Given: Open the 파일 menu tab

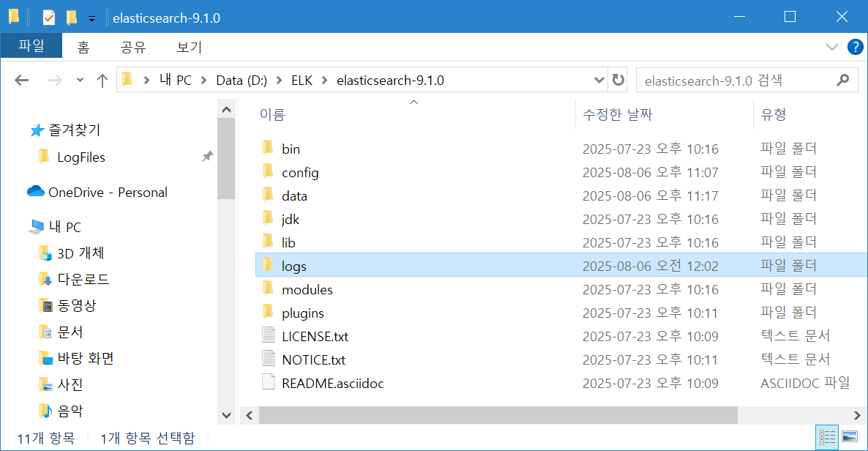Looking at the screenshot, I should tap(31, 46).
